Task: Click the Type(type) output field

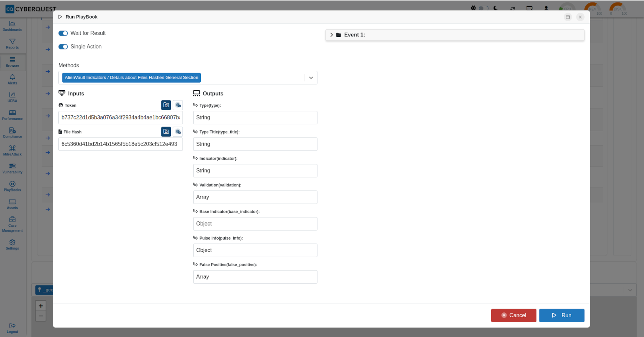Action: pyautogui.click(x=255, y=118)
